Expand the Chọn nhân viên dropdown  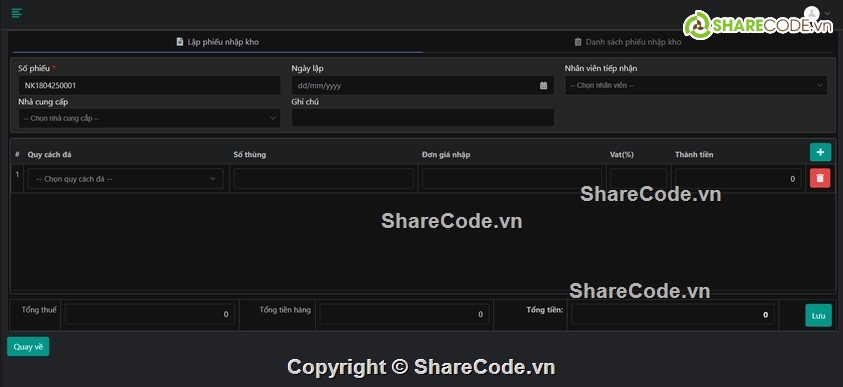pyautogui.click(x=696, y=85)
